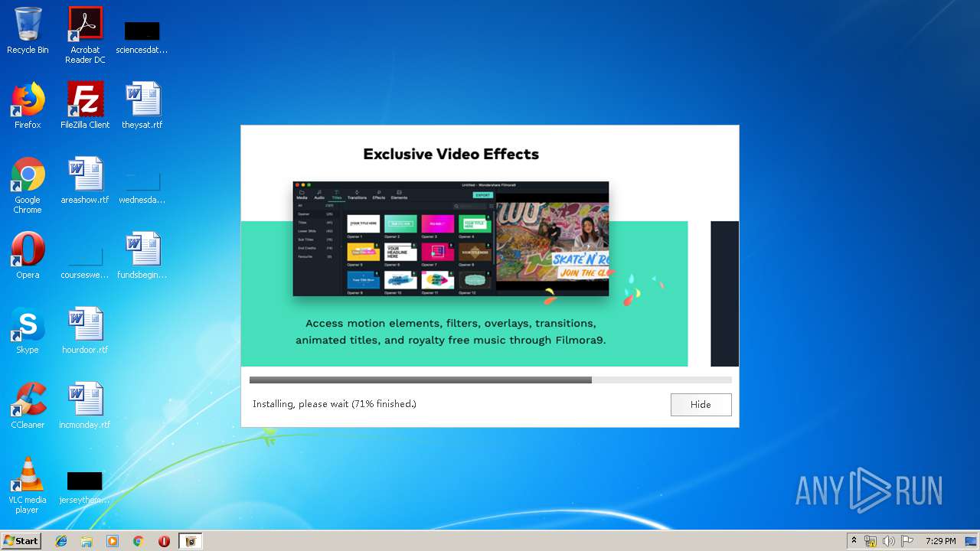The width and height of the screenshot is (980, 551).
Task: Launch Skype desktop shortcut
Action: click(x=28, y=331)
